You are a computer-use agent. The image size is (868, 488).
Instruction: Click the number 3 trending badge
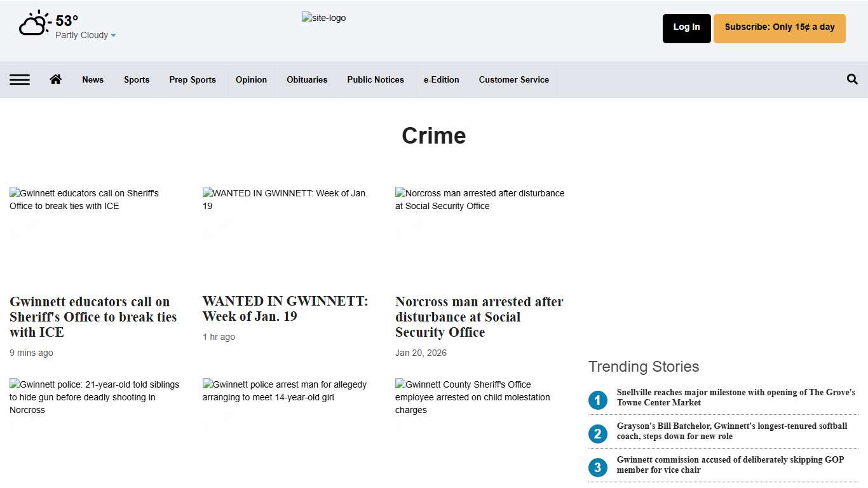pyautogui.click(x=597, y=467)
